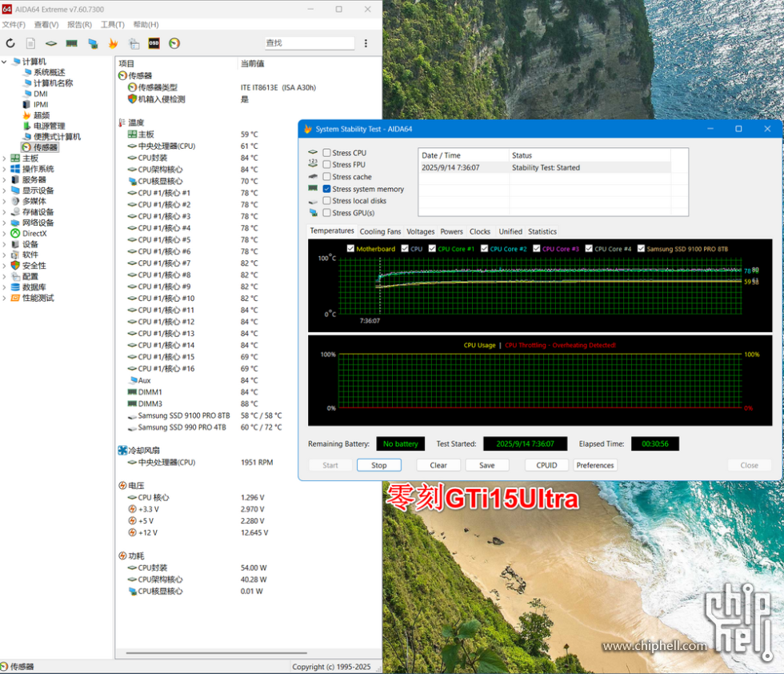The height and width of the screenshot is (674, 784).
Task: Open the 工具(T) menu
Action: 112,25
